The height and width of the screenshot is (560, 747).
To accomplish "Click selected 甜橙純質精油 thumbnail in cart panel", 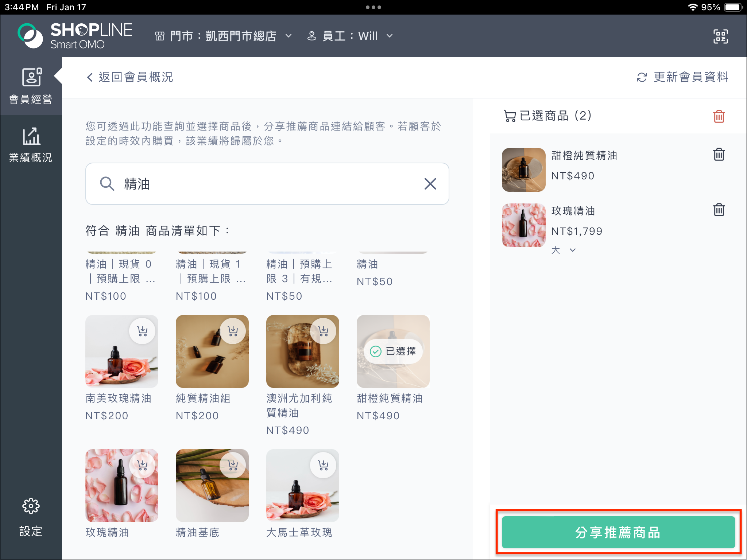I will click(x=524, y=170).
